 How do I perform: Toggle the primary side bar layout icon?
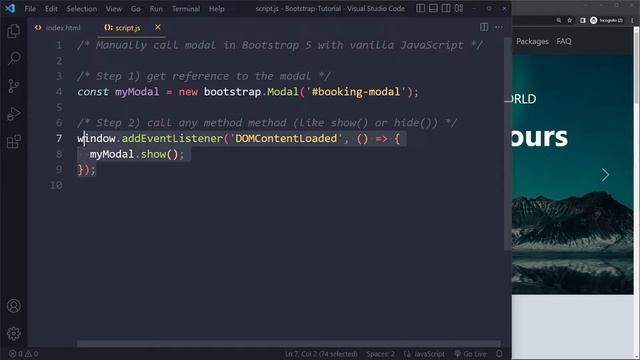tap(420, 8)
